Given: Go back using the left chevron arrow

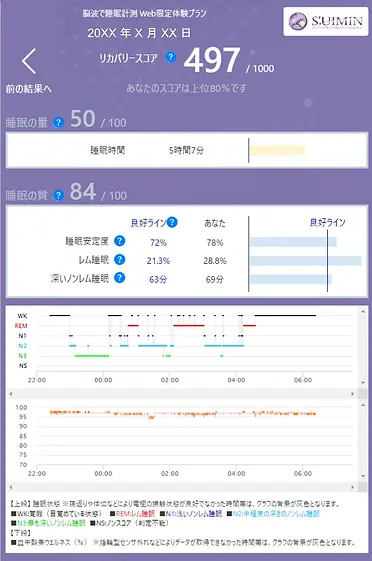Looking at the screenshot, I should click(x=29, y=62).
